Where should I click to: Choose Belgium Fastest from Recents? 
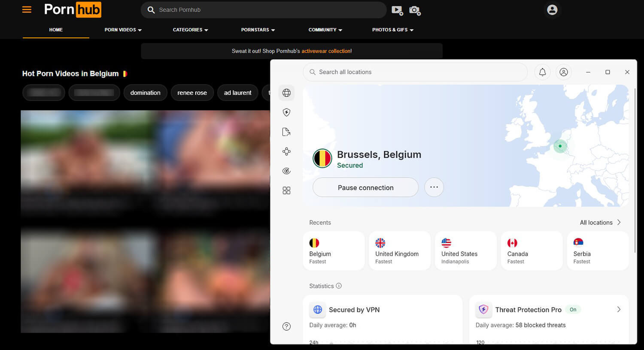pos(334,251)
